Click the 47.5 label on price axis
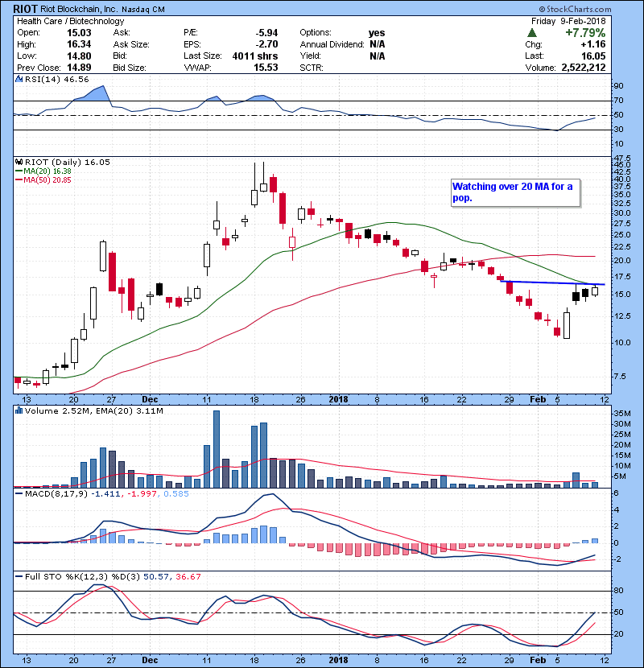This screenshot has height=668, width=644. pyautogui.click(x=622, y=159)
